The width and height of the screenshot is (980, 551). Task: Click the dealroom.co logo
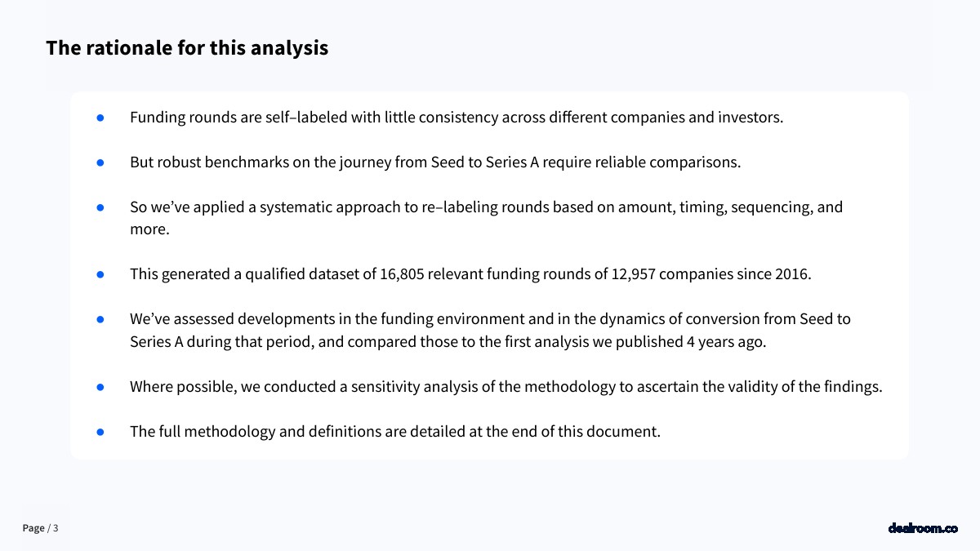[x=922, y=528]
